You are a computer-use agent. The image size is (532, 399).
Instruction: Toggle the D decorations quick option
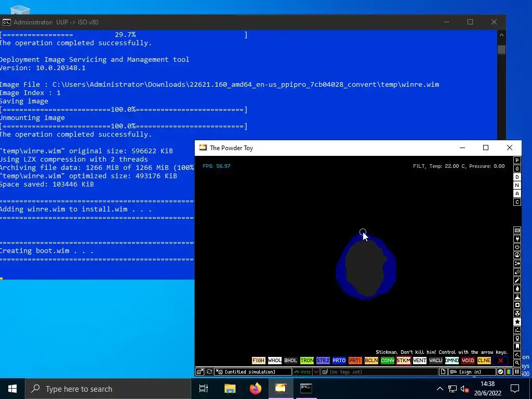tap(517, 177)
